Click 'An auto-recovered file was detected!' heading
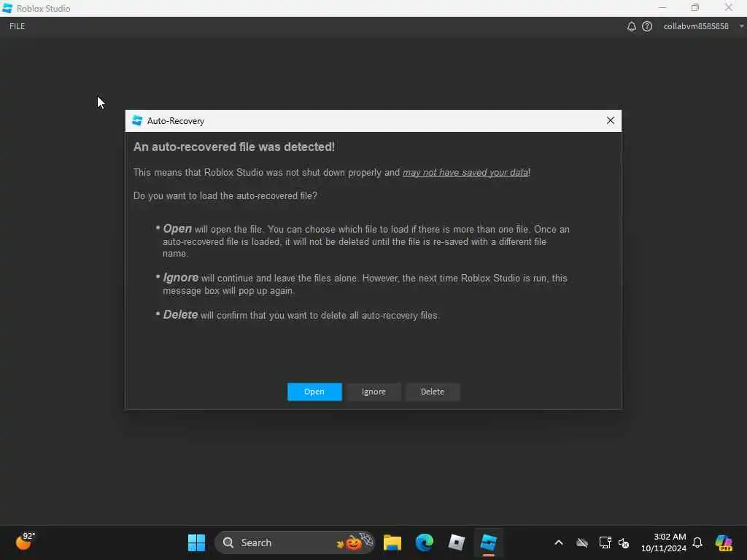 [x=234, y=147]
